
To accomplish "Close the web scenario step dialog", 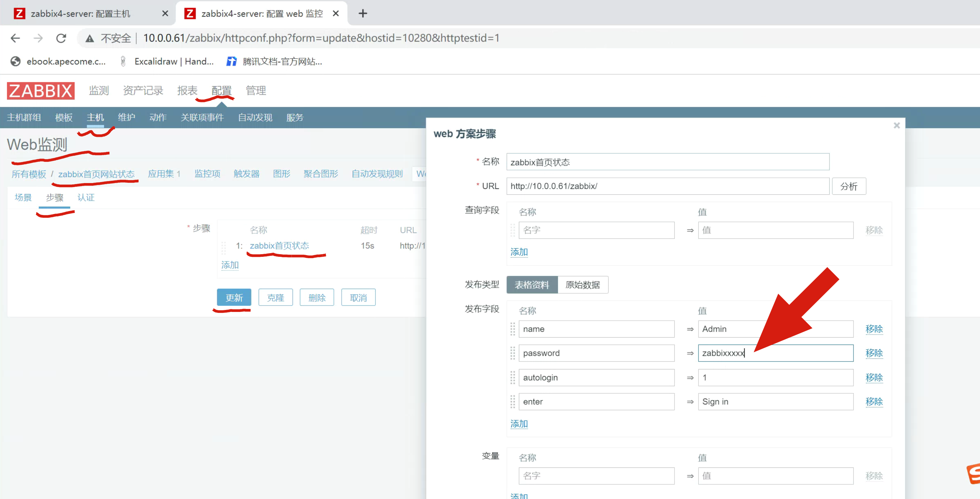I will click(896, 126).
